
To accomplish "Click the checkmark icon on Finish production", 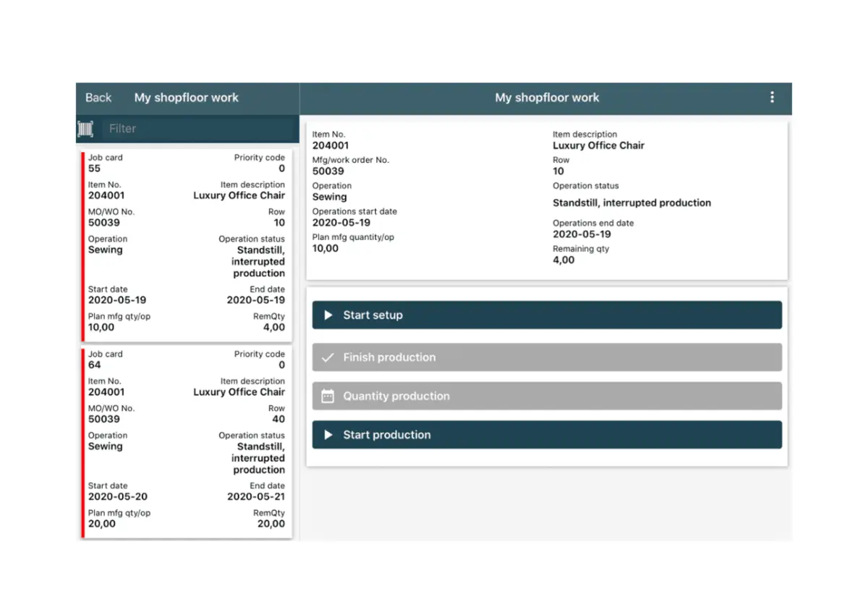I will pos(328,357).
